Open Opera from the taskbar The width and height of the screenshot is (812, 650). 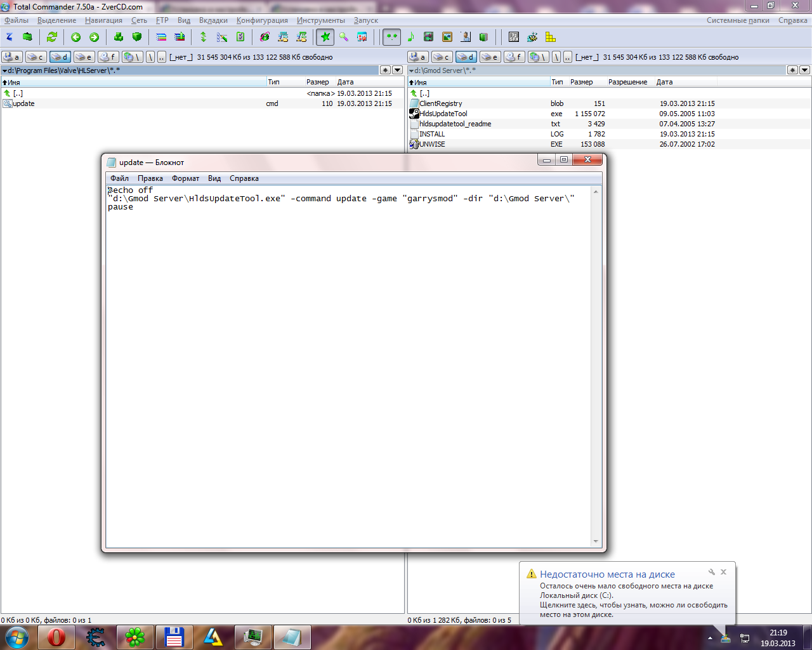coord(56,637)
